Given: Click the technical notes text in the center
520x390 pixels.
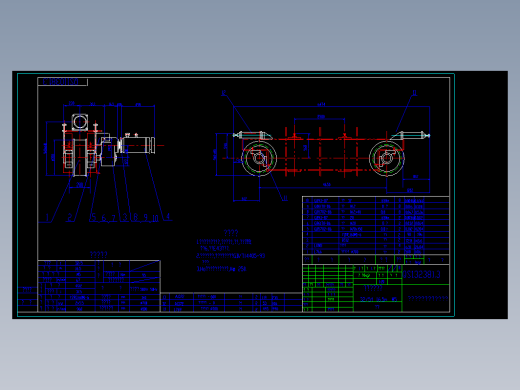Looking at the screenshot, I should (x=231, y=251).
